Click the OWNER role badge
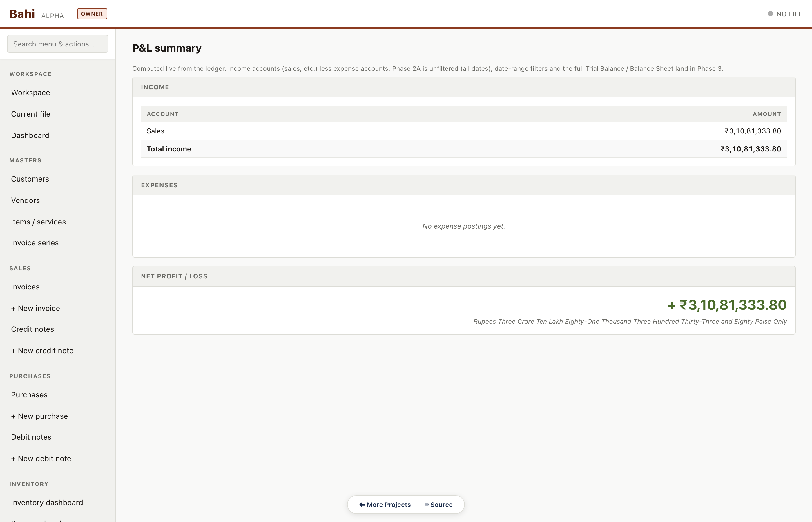 [92, 14]
